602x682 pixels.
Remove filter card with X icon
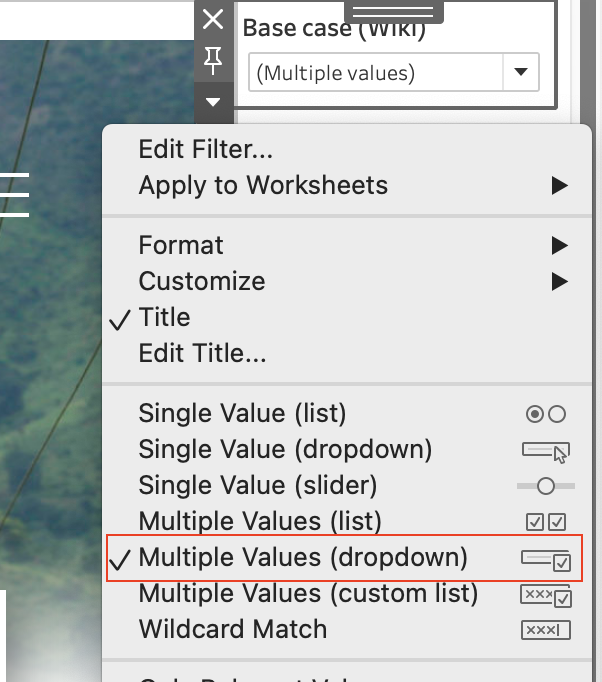click(x=213, y=20)
